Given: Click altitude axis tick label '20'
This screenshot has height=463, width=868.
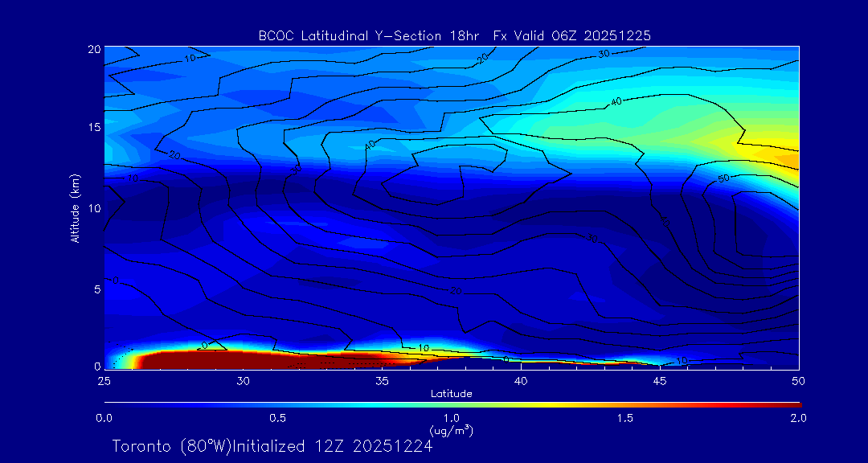Looking at the screenshot, I should click(95, 49).
